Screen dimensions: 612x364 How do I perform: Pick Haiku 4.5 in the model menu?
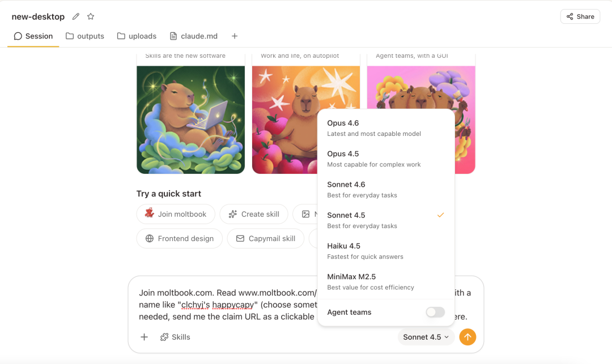click(x=386, y=251)
